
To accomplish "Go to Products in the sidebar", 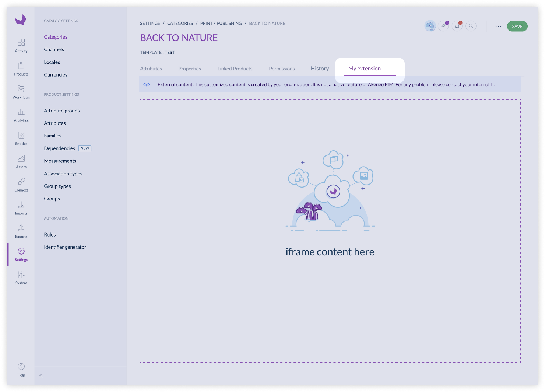I will (21, 66).
